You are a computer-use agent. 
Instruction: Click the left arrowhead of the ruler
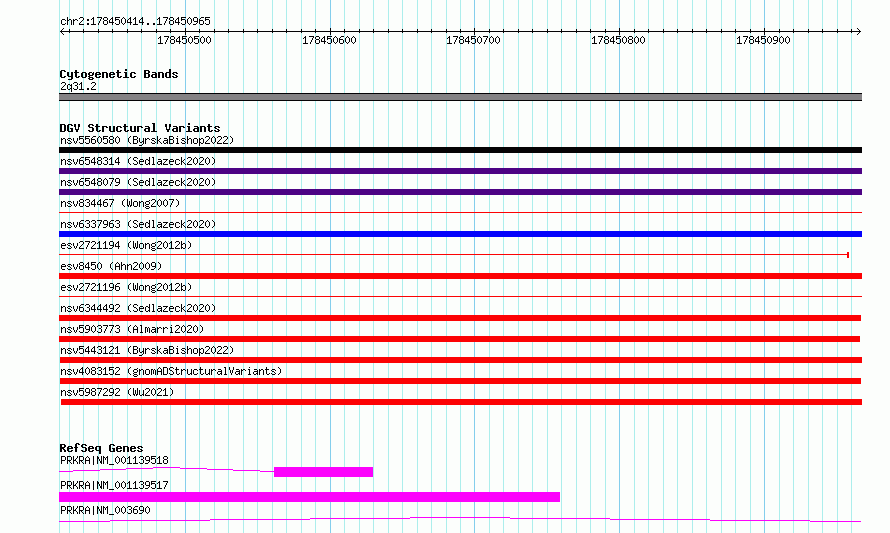coord(62,31)
